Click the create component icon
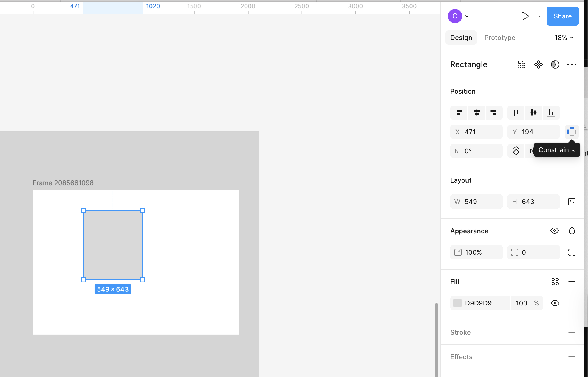The height and width of the screenshot is (377, 588). (539, 64)
